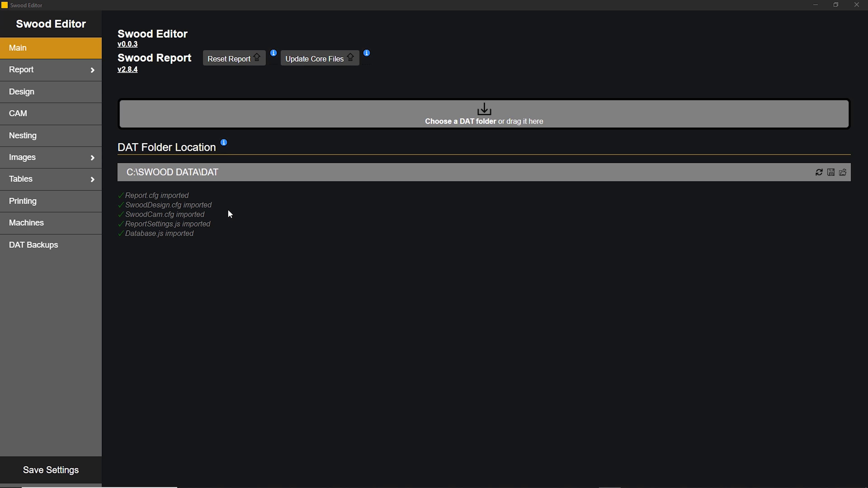Click Save Settings at sidebar bottom
This screenshot has height=488, width=868.
click(51, 470)
